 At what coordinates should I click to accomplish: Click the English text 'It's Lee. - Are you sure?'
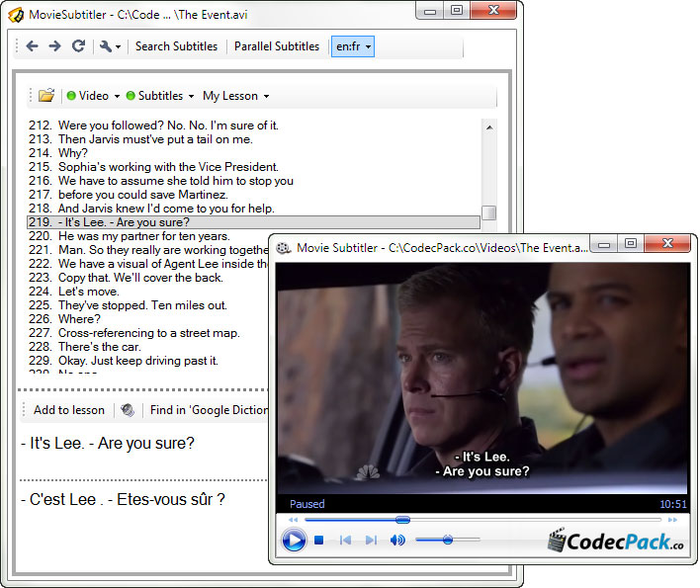(x=108, y=443)
